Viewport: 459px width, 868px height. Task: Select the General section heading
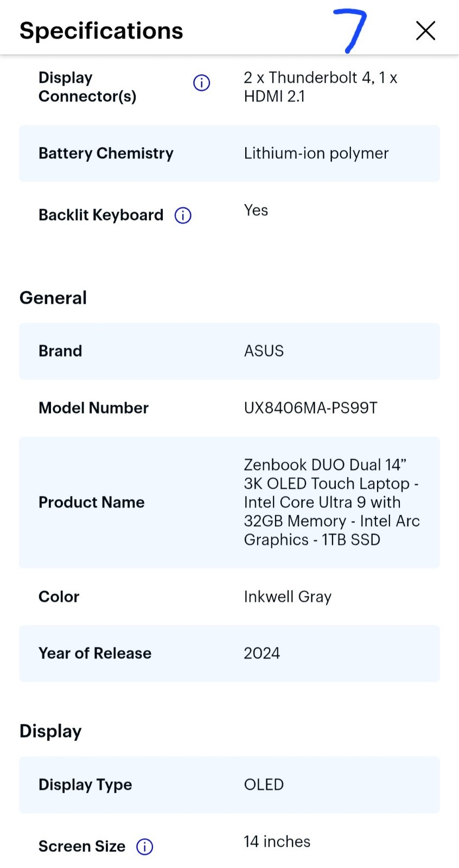[53, 298]
